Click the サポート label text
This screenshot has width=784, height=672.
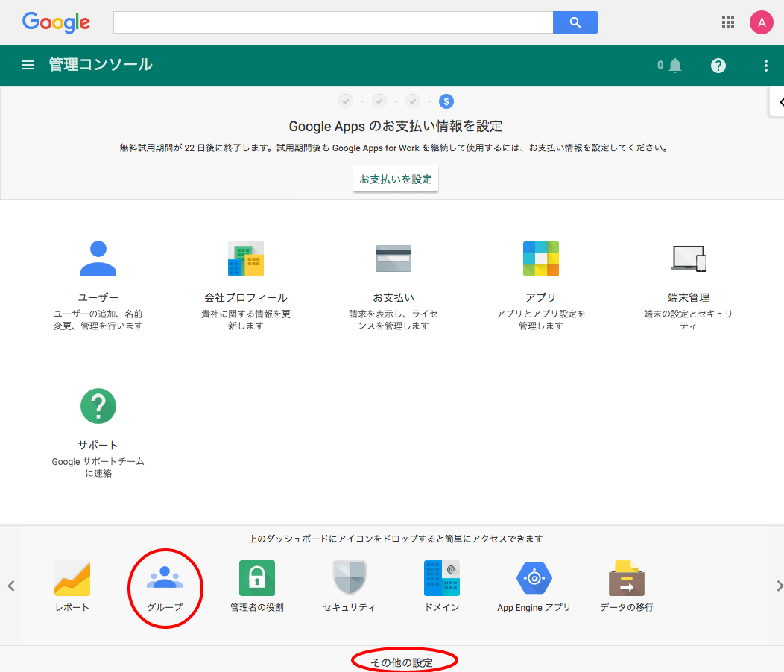point(98,445)
